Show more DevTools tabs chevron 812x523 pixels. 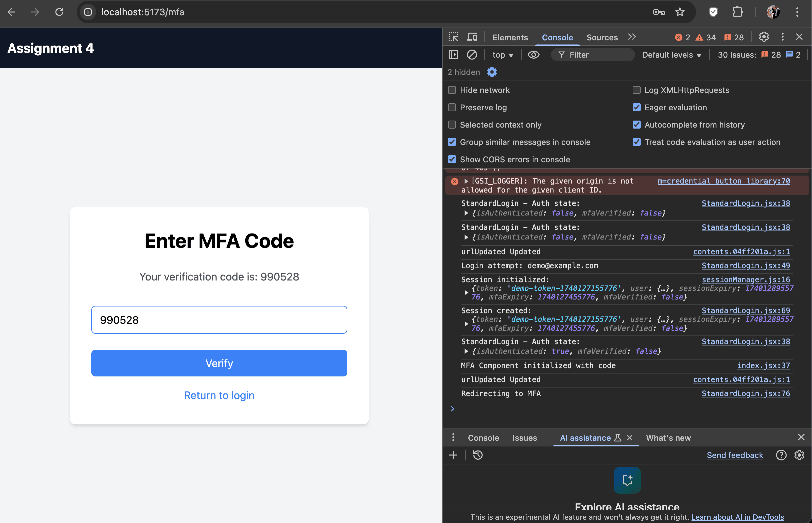(x=632, y=37)
